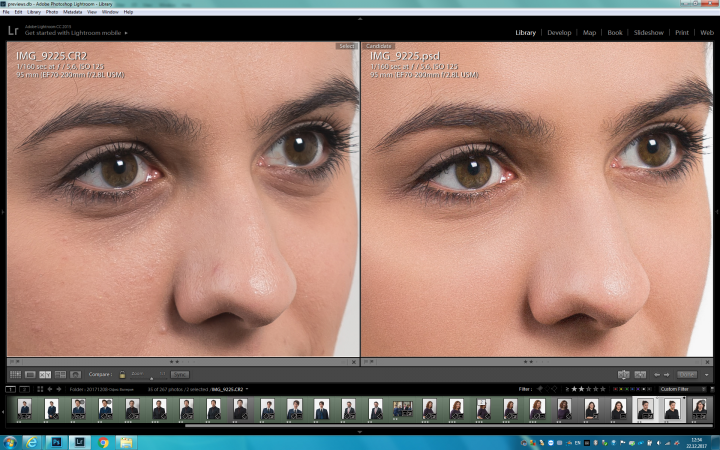Open the toolbar content dropdown arrow

coord(706,375)
